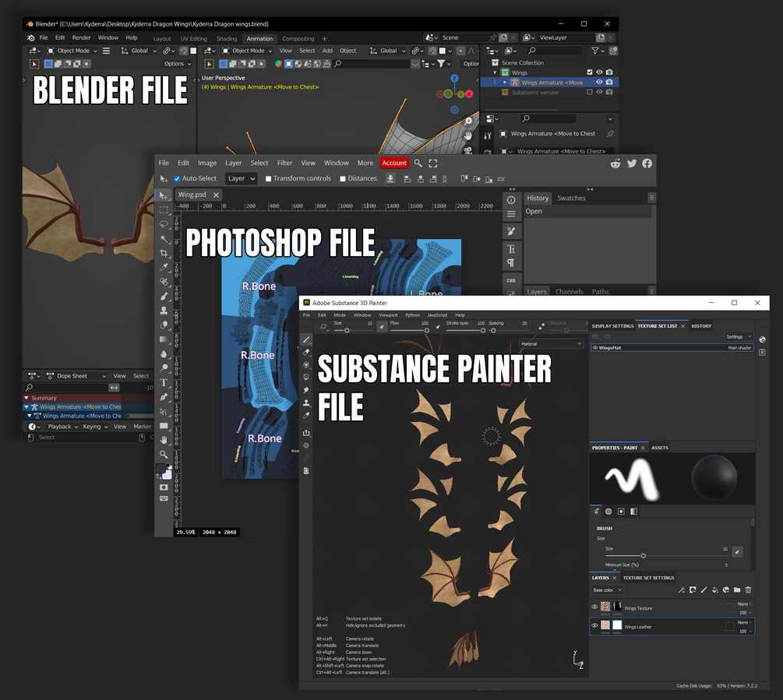Hide the Wings Leather layer in Substance Painter

pyautogui.click(x=594, y=626)
